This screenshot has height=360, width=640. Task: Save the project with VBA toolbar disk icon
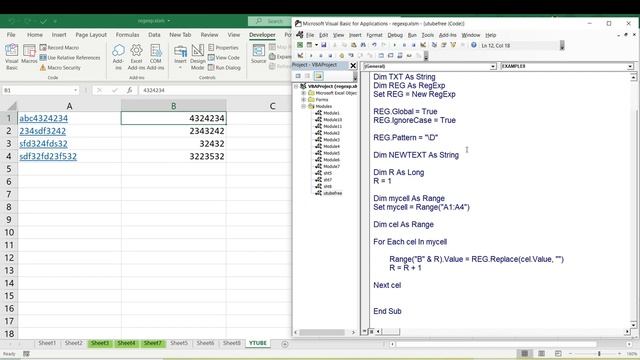click(324, 45)
